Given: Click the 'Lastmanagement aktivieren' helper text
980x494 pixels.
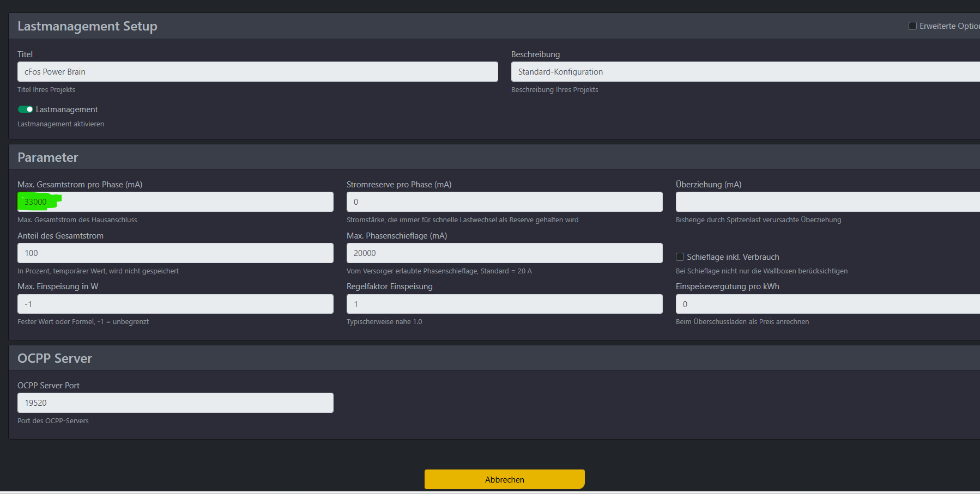Looking at the screenshot, I should click(61, 124).
